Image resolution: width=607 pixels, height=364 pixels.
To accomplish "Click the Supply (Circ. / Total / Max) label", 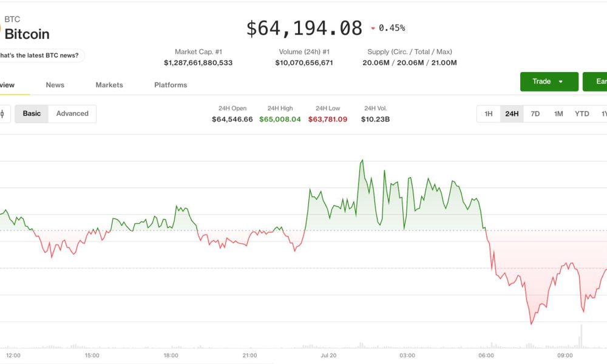I will click(x=410, y=52).
